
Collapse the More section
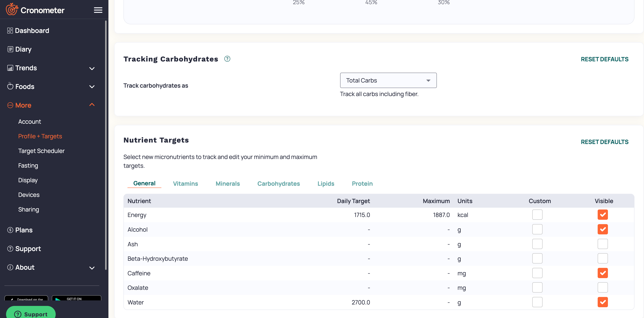92,105
